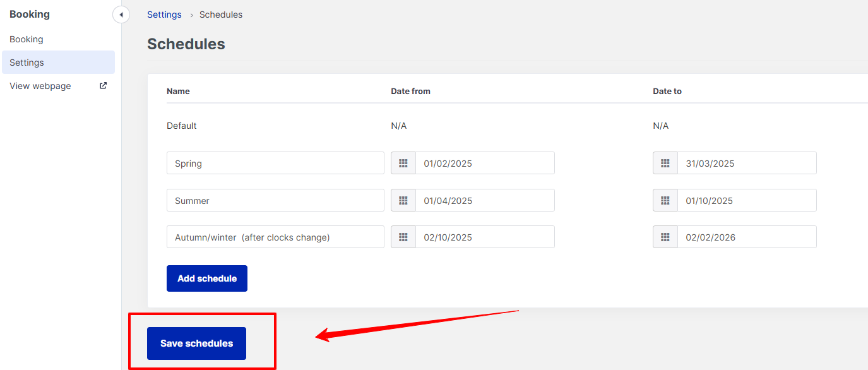Edit the Spring schedule name field
The width and height of the screenshot is (868, 370).
pos(275,163)
